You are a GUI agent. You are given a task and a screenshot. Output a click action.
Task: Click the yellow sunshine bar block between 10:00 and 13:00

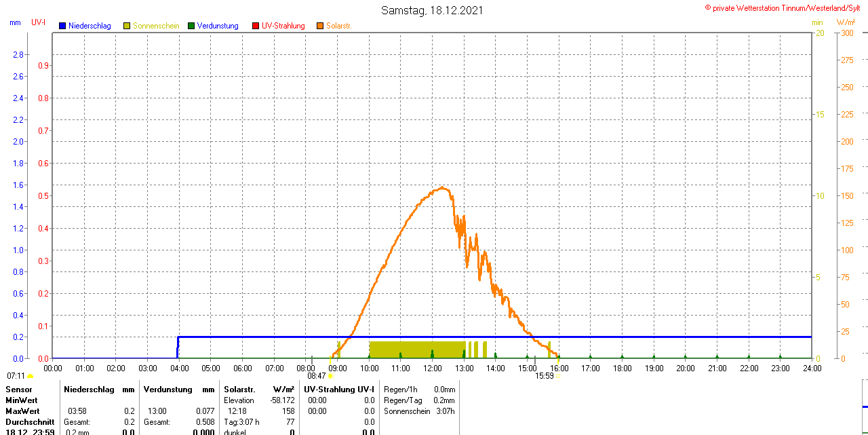416,349
